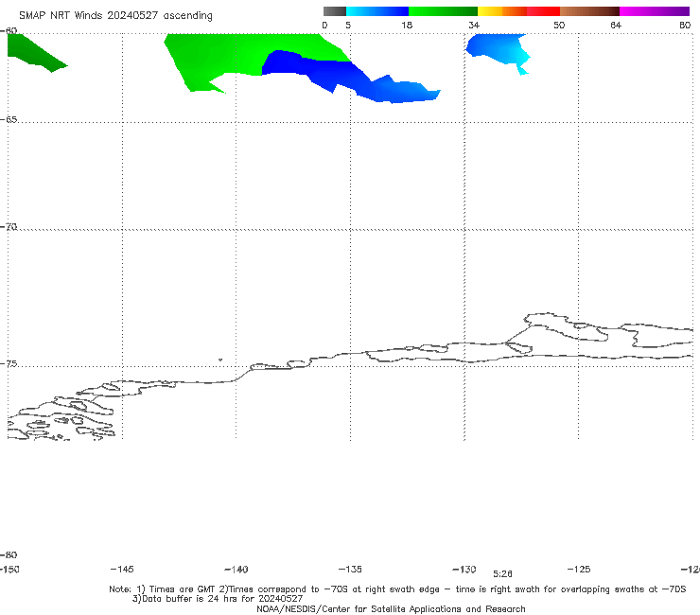This screenshot has height=615, width=700.
Task: Click the '-140' longitude axis label
Action: pos(236,570)
